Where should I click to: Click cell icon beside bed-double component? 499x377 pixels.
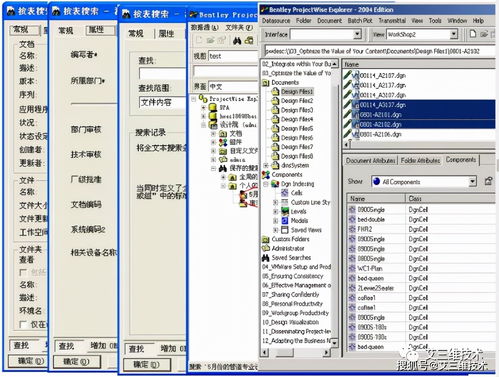point(352,219)
